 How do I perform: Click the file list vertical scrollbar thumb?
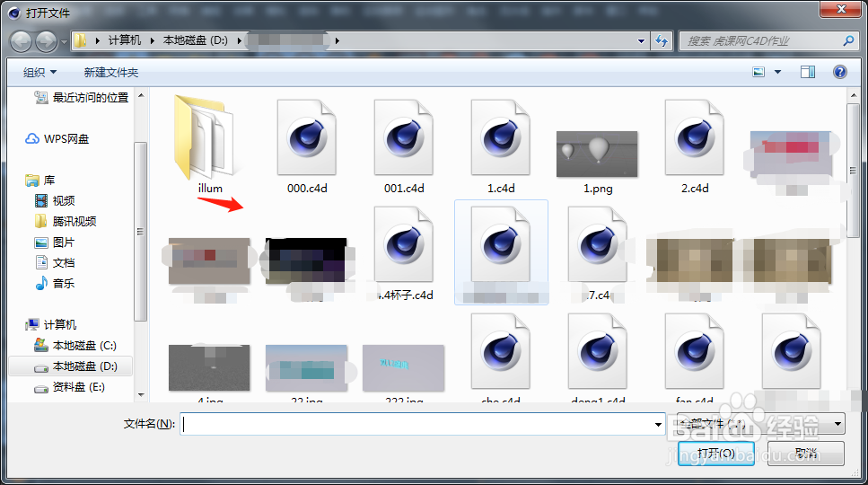[x=853, y=171]
